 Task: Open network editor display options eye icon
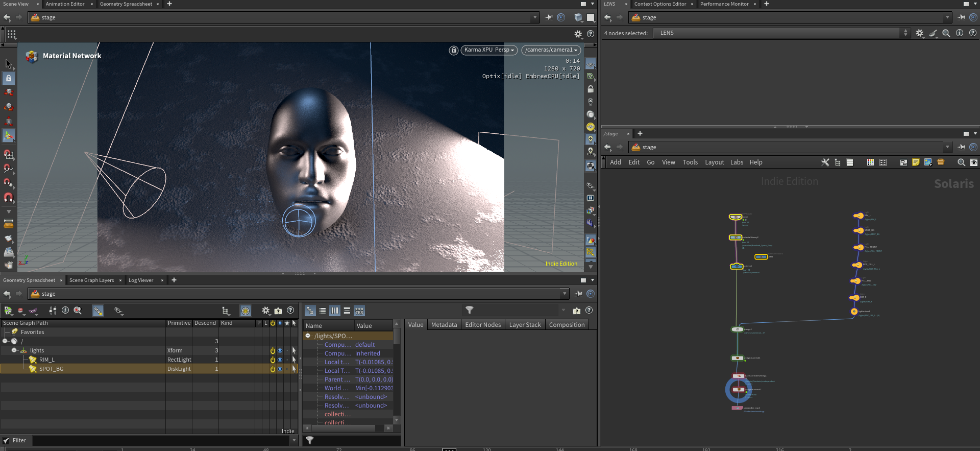pyautogui.click(x=974, y=162)
